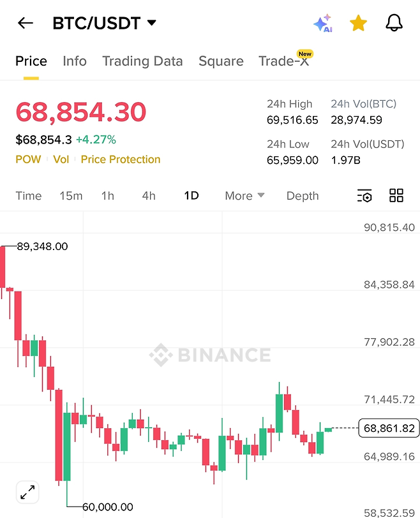Screen dimensions: 420x518
Task: Expand chart to fullscreen
Action: pyautogui.click(x=27, y=492)
